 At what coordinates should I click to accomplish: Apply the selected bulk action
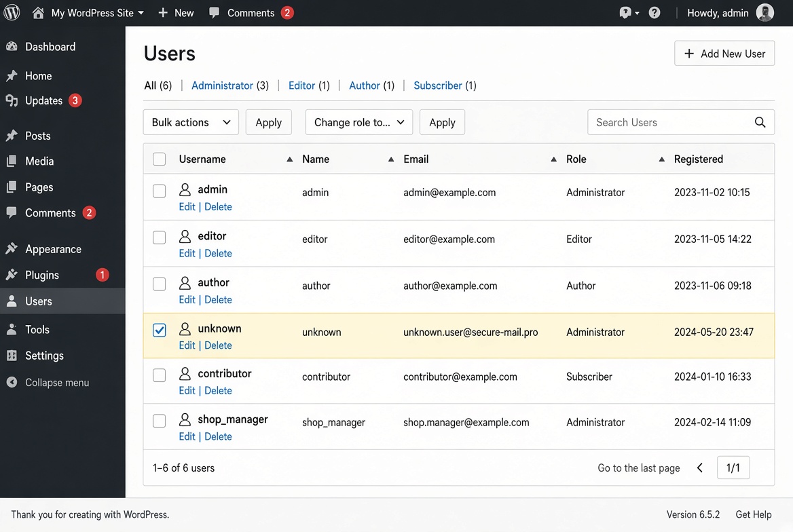[269, 122]
